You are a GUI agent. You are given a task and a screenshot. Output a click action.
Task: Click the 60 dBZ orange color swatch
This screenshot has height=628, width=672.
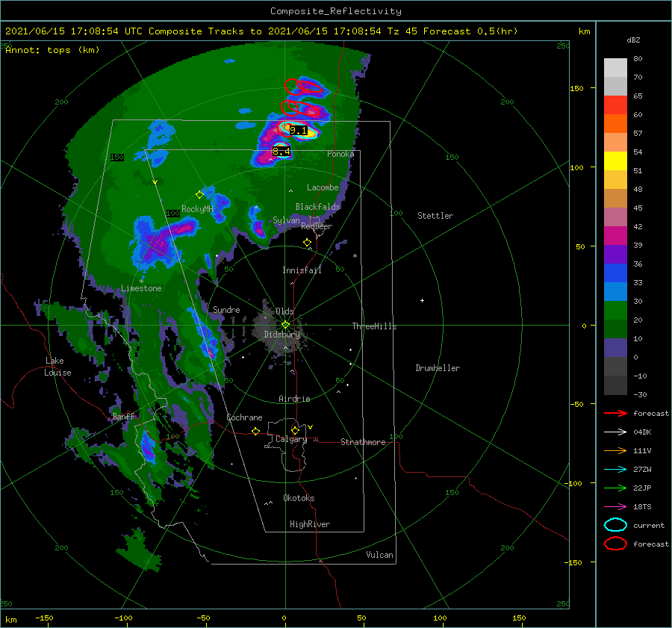(615, 123)
